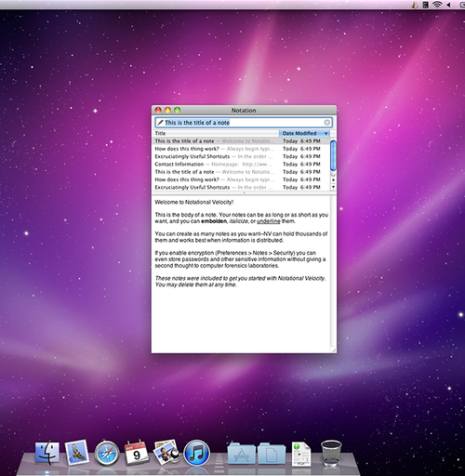Click the 'You can create as many notes' paragraph
The height and width of the screenshot is (476, 465).
pyautogui.click(x=241, y=237)
